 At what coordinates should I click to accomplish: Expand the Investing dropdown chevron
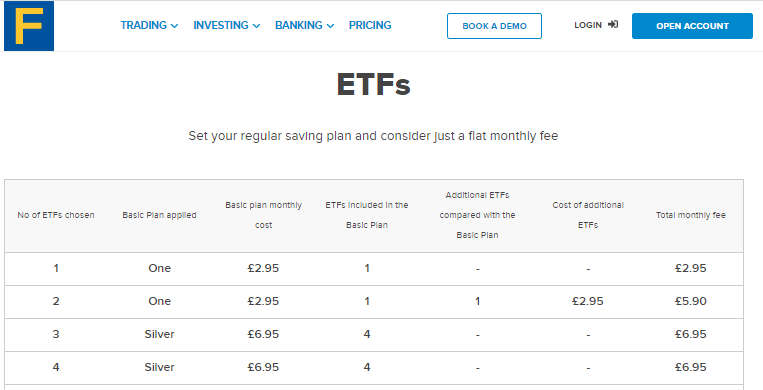[x=256, y=26]
